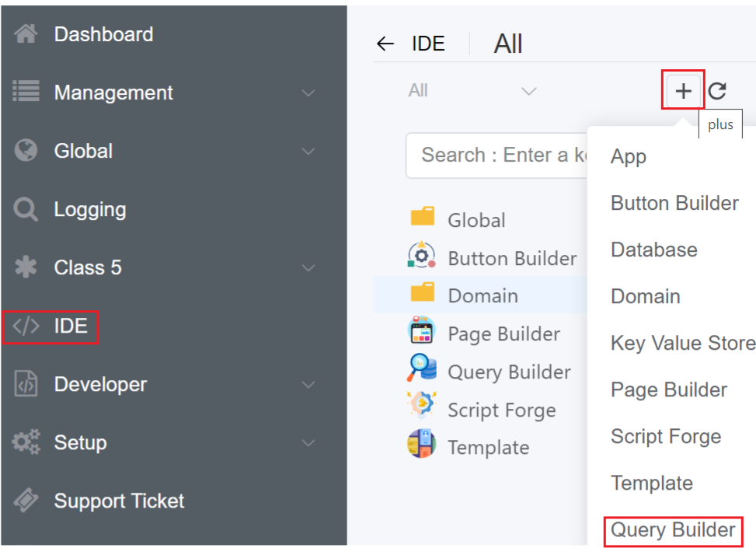756x548 pixels.
Task: Click the back arrow beside IDE title
Action: [385, 44]
